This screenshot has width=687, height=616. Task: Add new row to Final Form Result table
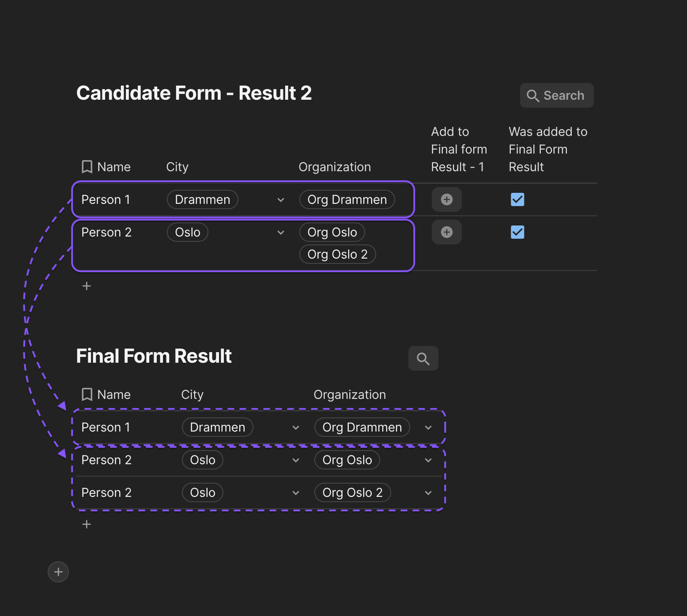pyautogui.click(x=87, y=524)
